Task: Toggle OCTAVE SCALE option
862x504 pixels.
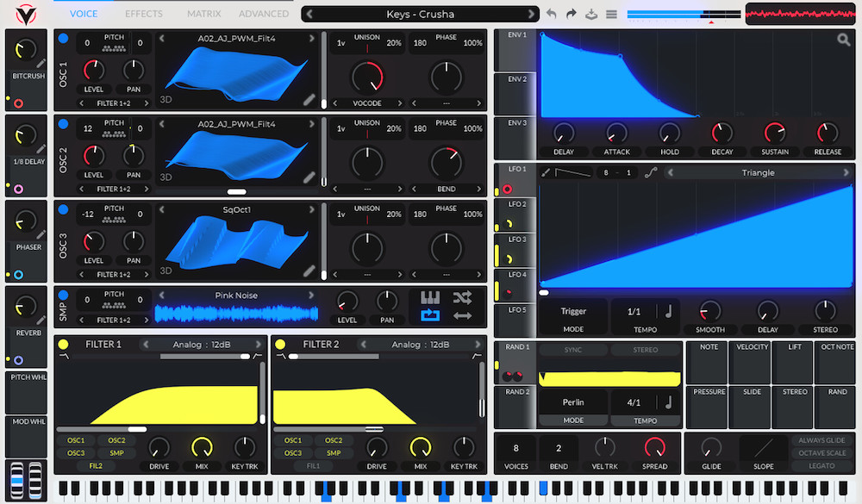Action: [x=821, y=453]
